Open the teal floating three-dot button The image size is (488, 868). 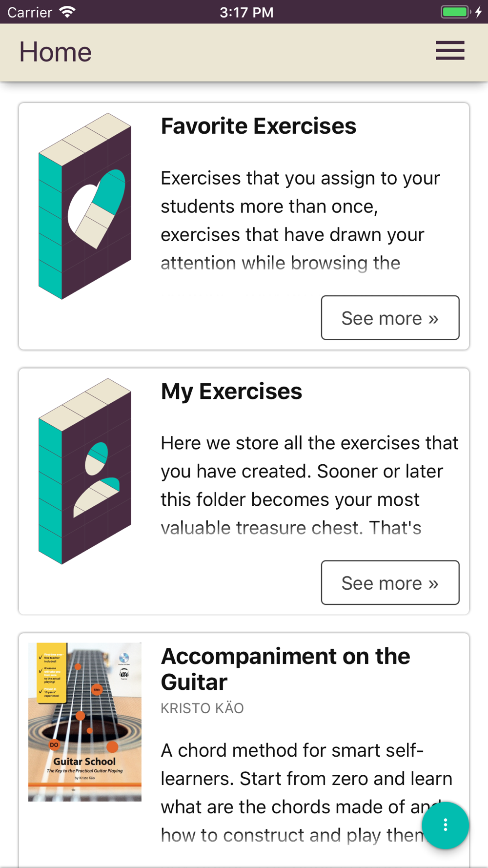click(x=445, y=825)
